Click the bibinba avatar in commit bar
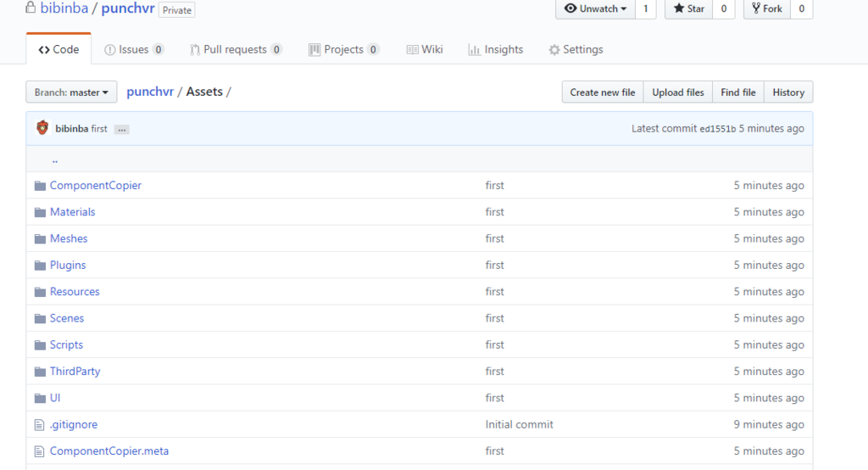The image size is (868, 470). (42, 128)
